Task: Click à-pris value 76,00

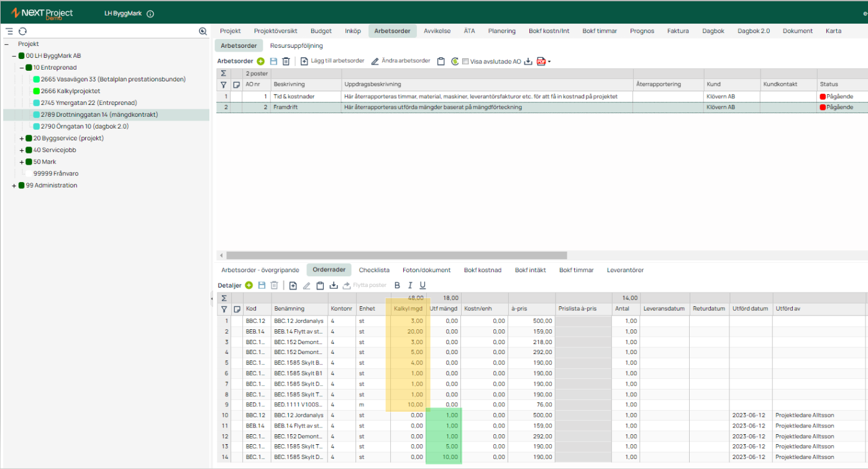Action: [531, 404]
